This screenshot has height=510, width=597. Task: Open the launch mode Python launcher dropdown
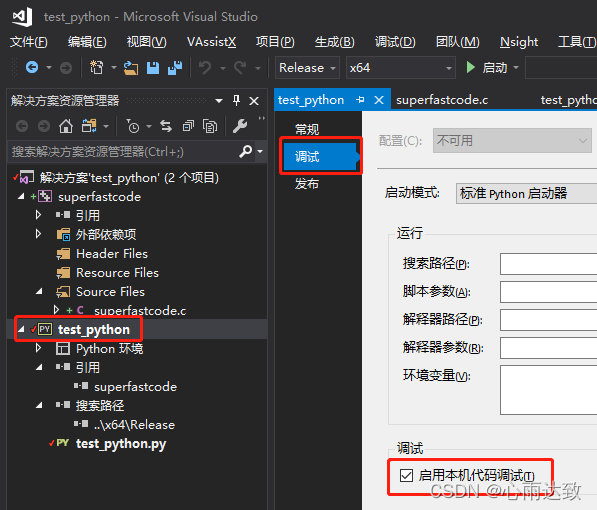(526, 193)
